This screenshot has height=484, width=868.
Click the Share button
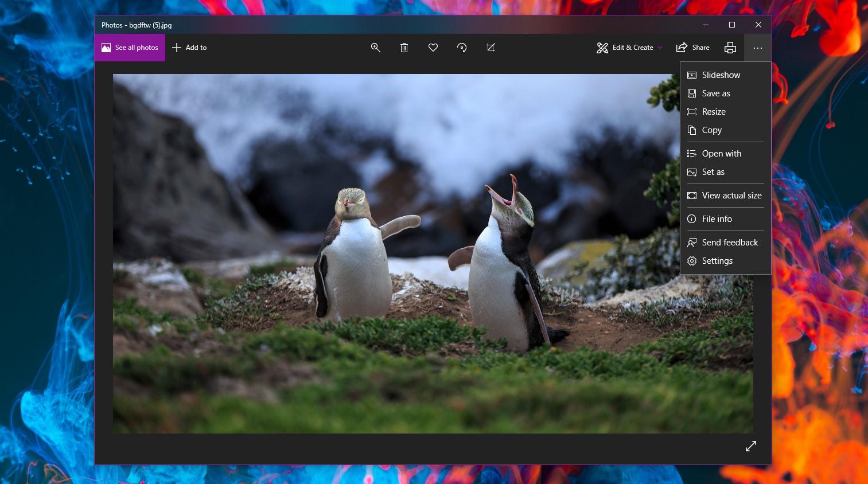pos(693,48)
